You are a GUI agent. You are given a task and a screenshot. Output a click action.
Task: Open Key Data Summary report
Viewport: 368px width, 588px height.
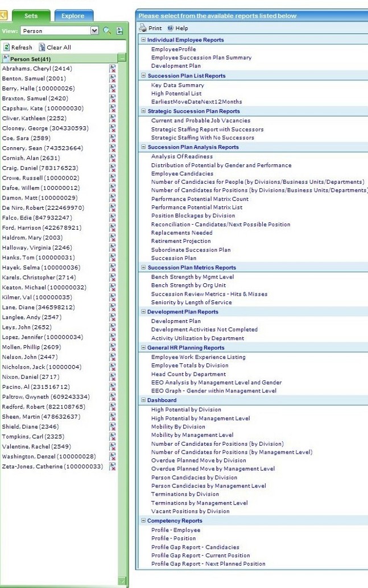178,85
